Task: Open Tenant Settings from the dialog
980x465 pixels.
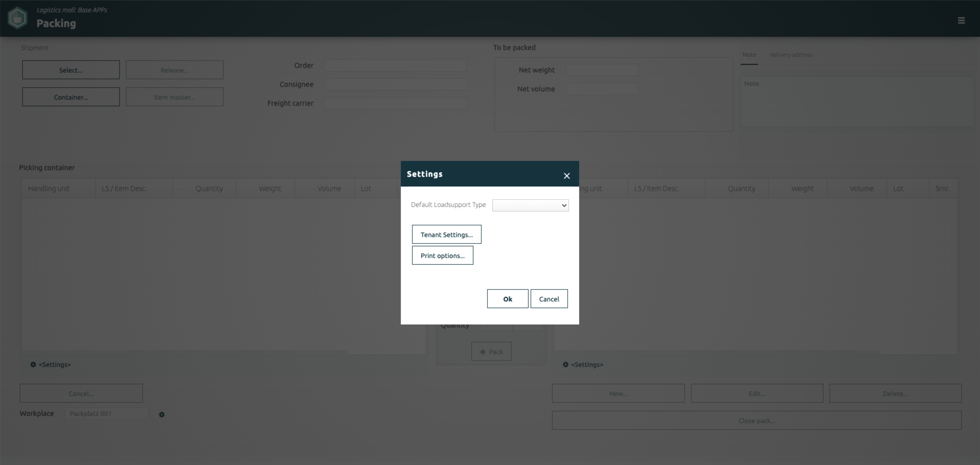Action: [447, 234]
